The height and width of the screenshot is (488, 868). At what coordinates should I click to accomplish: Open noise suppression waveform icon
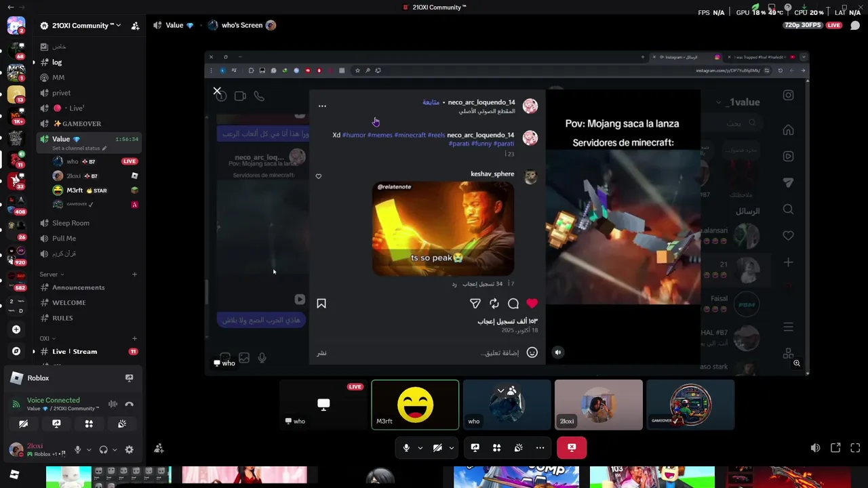click(113, 404)
